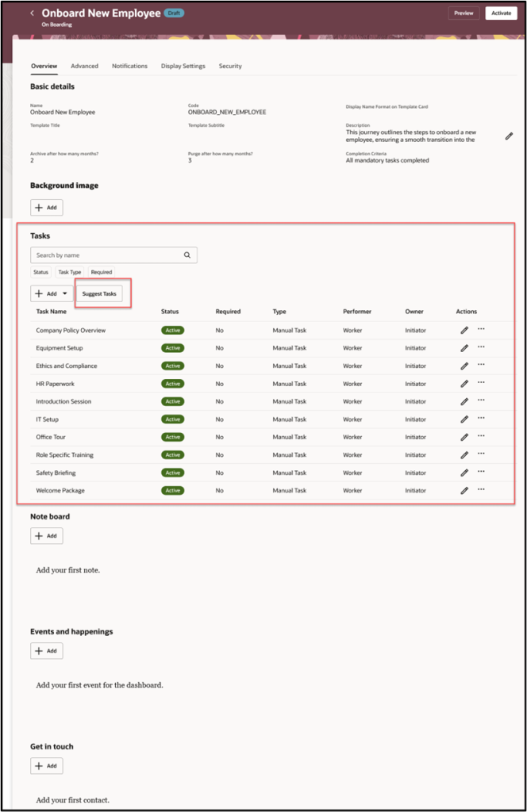527x812 pixels.
Task: Add a note to the Note board
Action: [x=47, y=536]
